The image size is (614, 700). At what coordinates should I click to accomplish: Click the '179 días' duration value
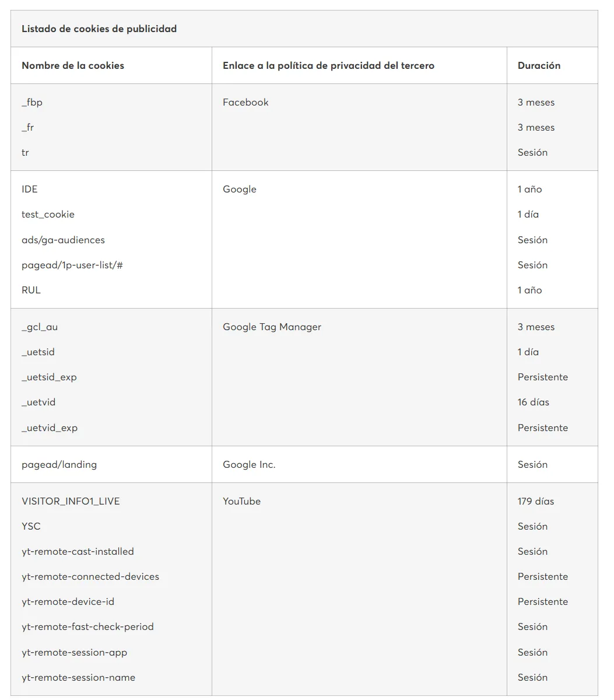click(x=536, y=501)
